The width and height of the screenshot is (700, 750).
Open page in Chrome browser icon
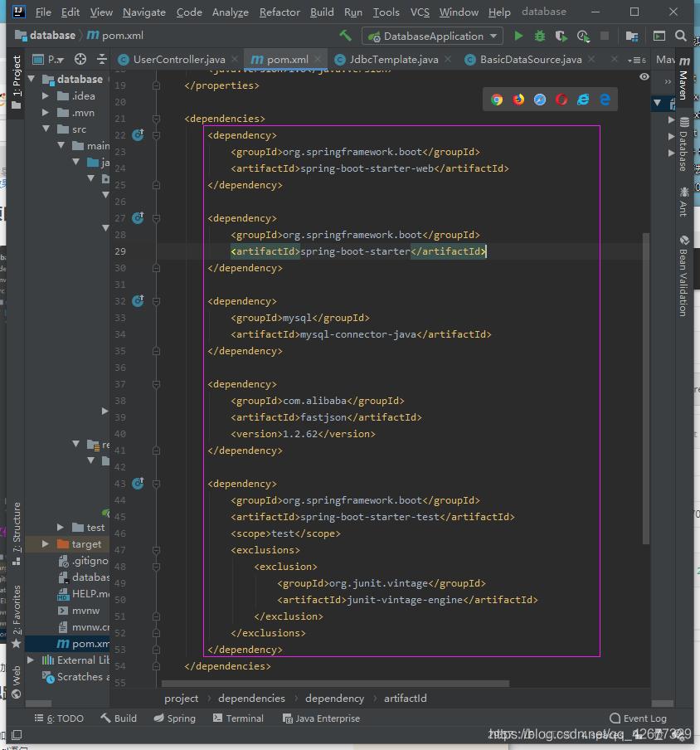coord(497,100)
